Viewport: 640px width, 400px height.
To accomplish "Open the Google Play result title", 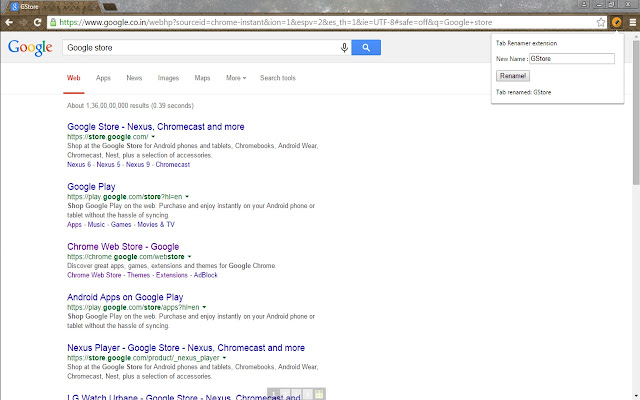I will pos(91,187).
